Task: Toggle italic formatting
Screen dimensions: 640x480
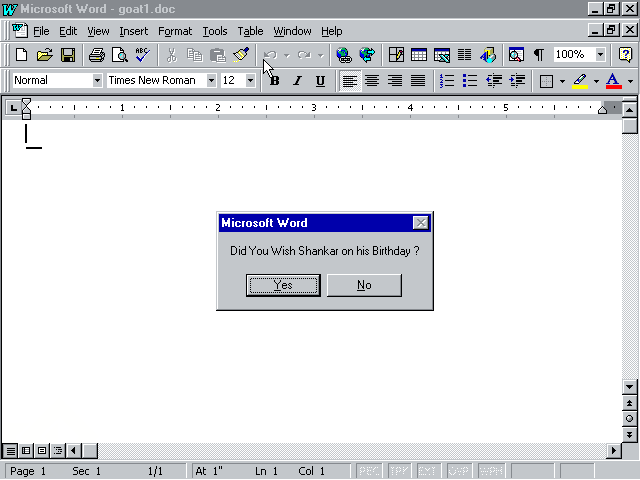Action: click(298, 81)
